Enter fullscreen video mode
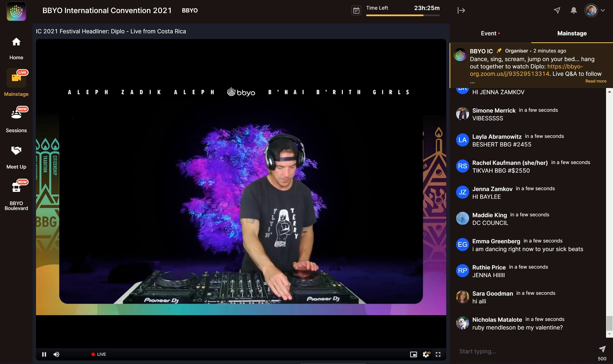Screen dimensions: 613x364 click(438, 355)
